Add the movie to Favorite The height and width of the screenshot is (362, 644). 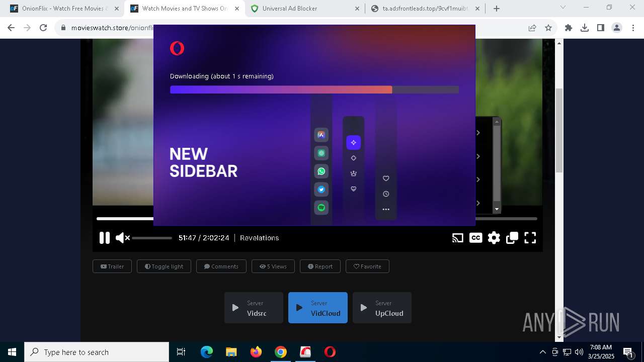[367, 266]
